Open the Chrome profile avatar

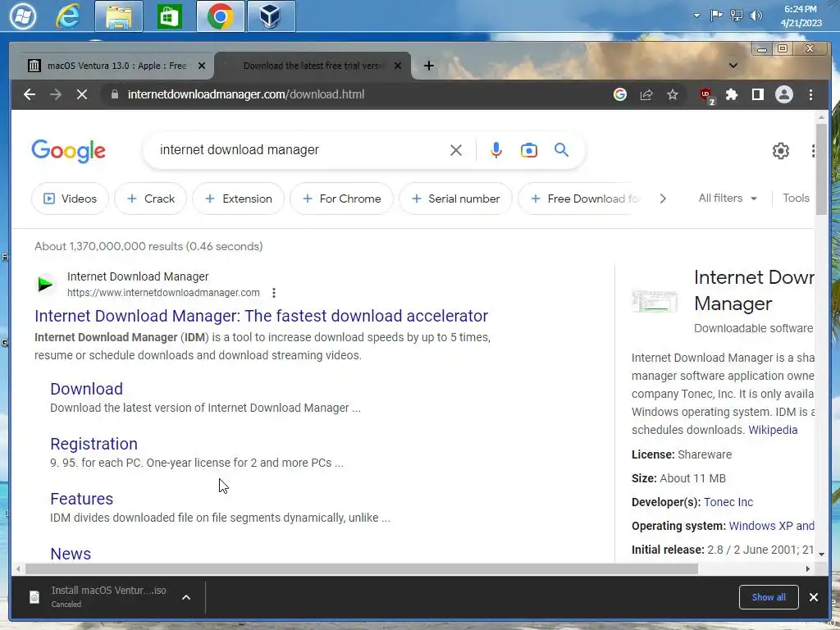tap(783, 95)
